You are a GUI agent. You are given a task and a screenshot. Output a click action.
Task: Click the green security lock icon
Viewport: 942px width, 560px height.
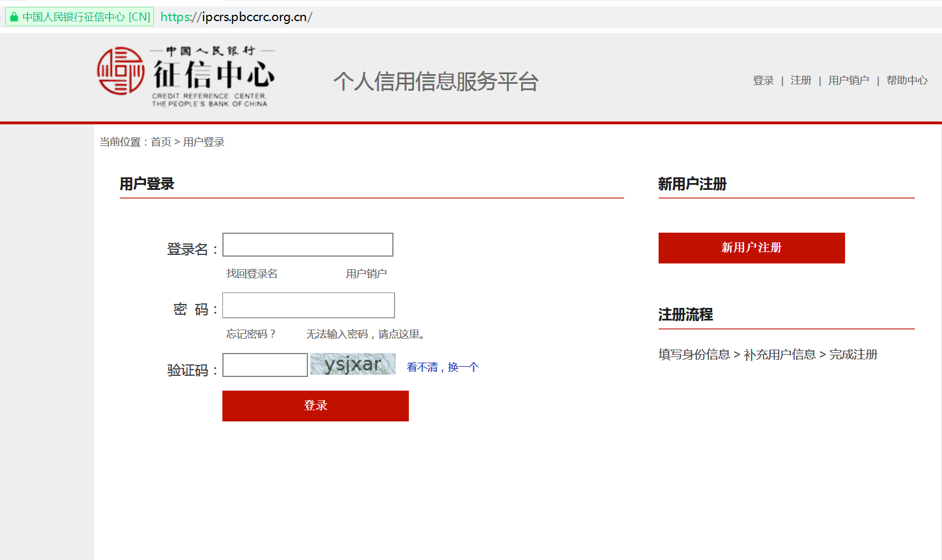[14, 17]
